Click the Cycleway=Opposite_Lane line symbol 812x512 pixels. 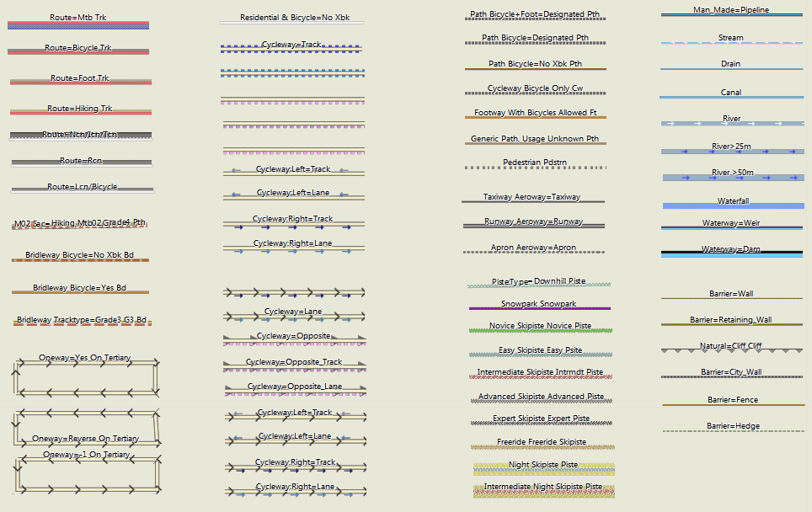pyautogui.click(x=294, y=392)
